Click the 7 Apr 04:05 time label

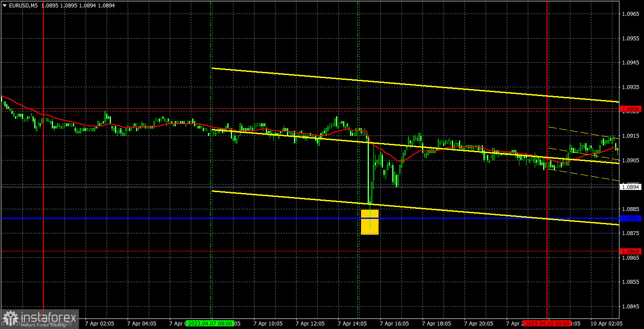142,323
